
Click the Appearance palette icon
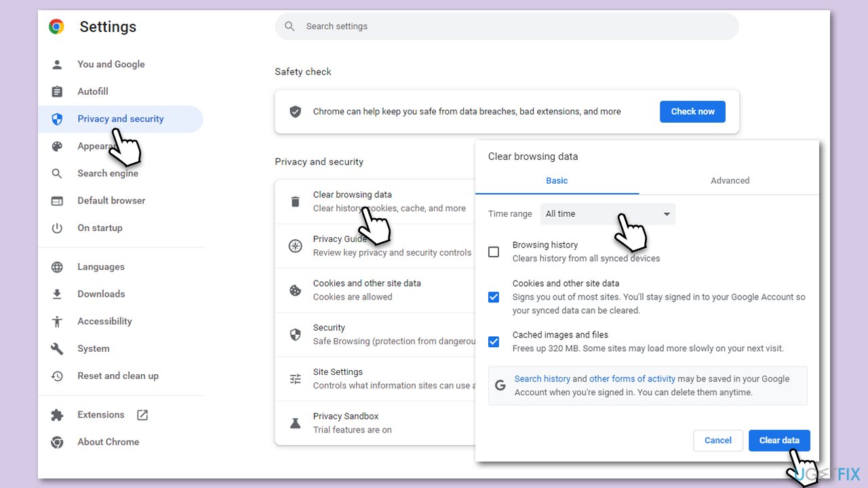pyautogui.click(x=57, y=146)
